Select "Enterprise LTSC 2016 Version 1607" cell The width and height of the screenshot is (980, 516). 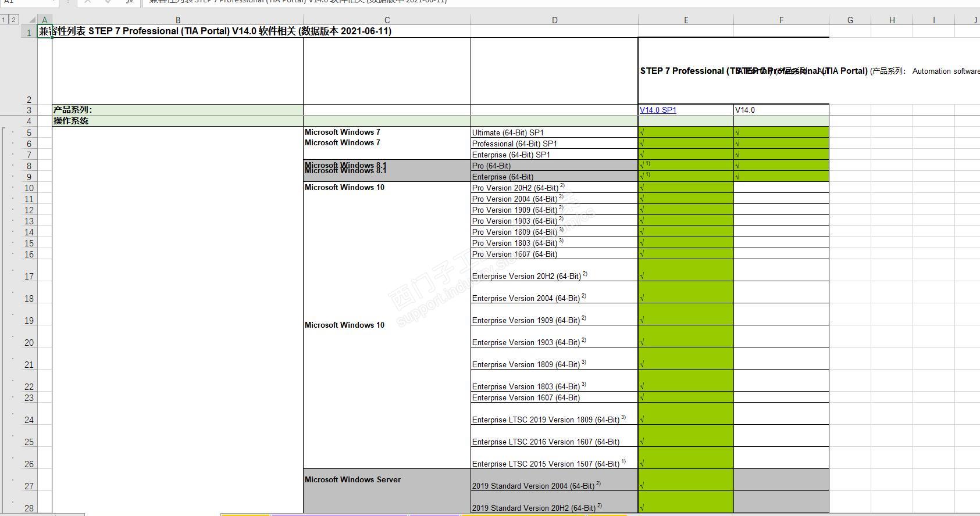coord(554,436)
